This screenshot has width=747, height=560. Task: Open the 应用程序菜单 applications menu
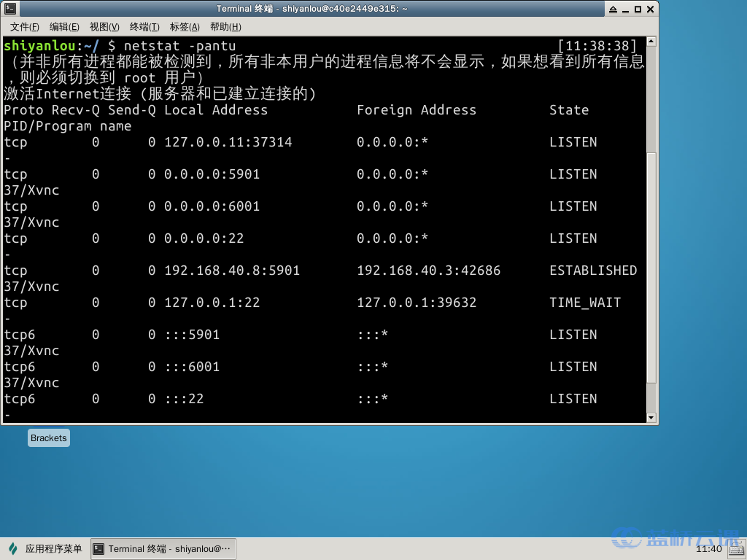(x=45, y=549)
